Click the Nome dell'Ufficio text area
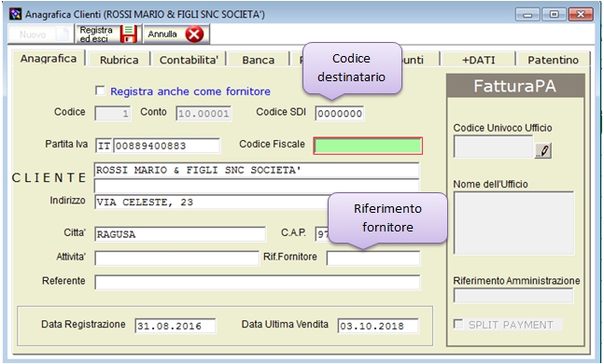 tap(513, 223)
